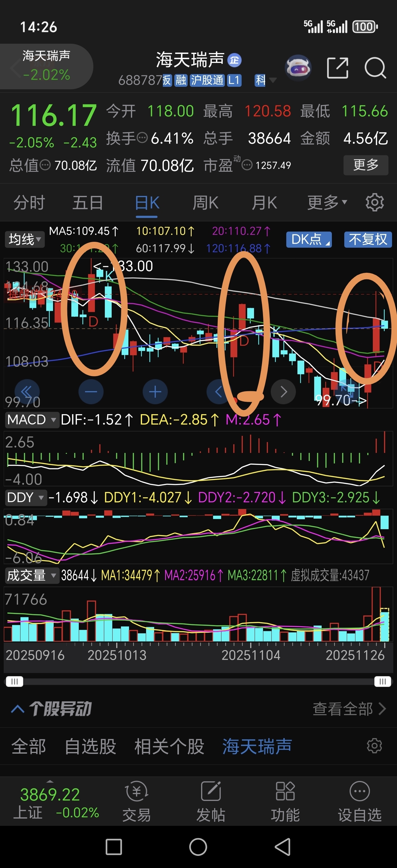Open 个股异动 settings gear icon

tap(374, 746)
